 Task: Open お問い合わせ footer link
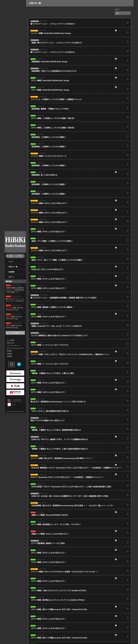[x=11, y=343]
